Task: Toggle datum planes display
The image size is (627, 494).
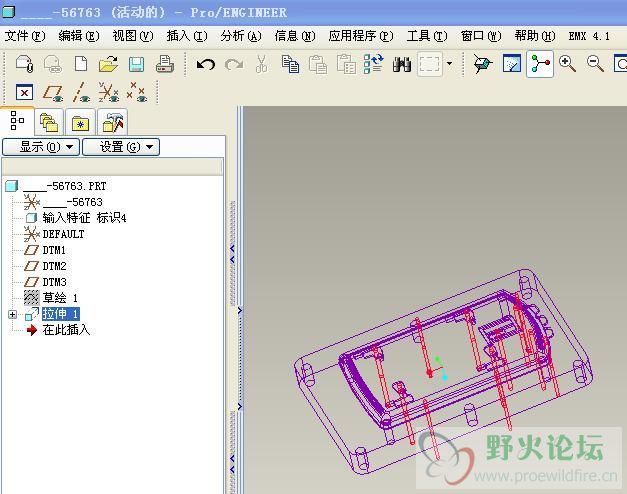Action: coord(53,93)
